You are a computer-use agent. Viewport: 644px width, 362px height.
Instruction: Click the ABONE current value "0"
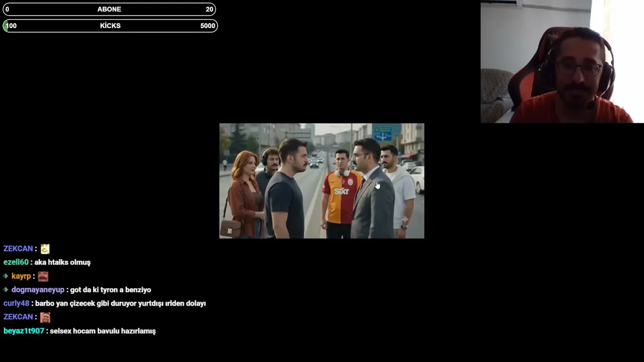pyautogui.click(x=7, y=9)
